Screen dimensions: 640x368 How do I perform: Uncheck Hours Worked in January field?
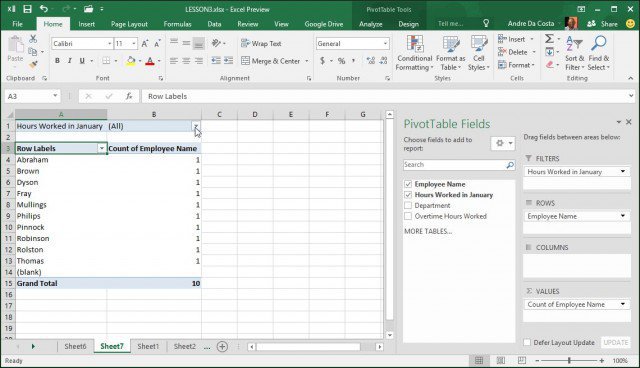[408, 195]
